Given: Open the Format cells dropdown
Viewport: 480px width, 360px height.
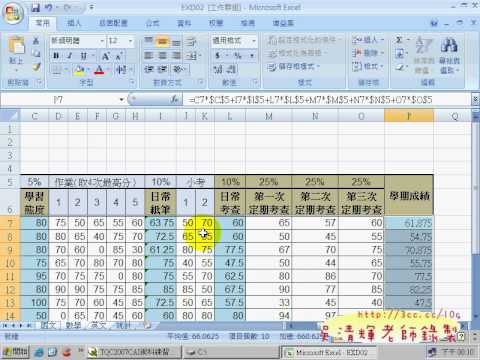Looking at the screenshot, I should click(x=368, y=66).
